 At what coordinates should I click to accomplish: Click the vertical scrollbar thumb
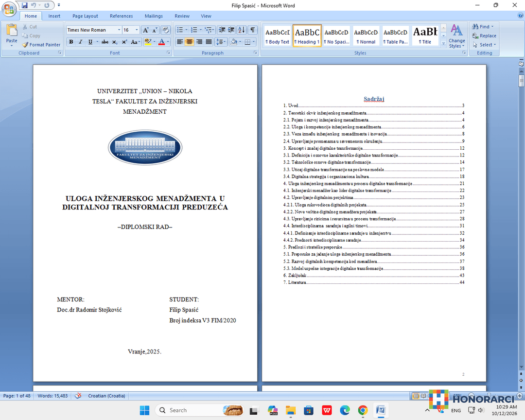(x=521, y=81)
